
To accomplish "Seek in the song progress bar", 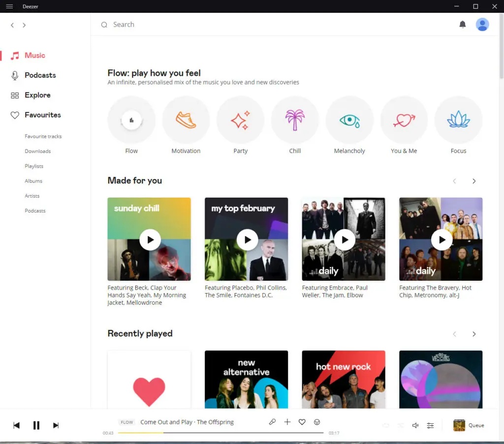I will (x=220, y=433).
